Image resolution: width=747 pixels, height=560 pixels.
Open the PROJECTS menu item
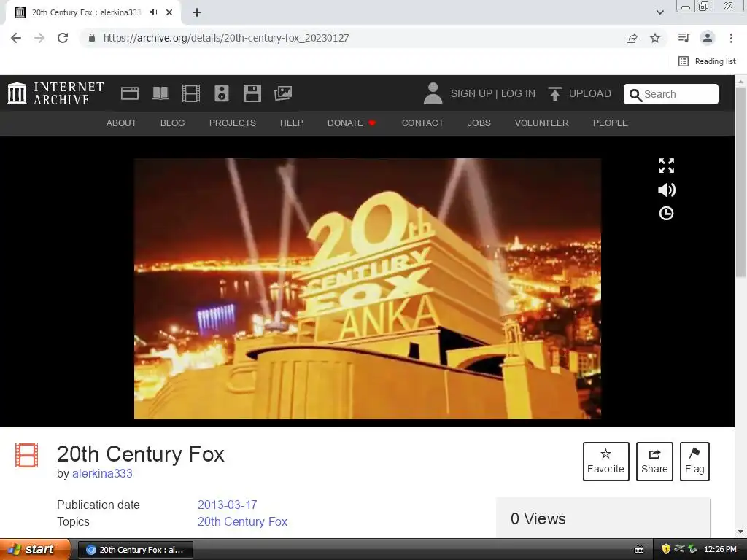pos(233,122)
